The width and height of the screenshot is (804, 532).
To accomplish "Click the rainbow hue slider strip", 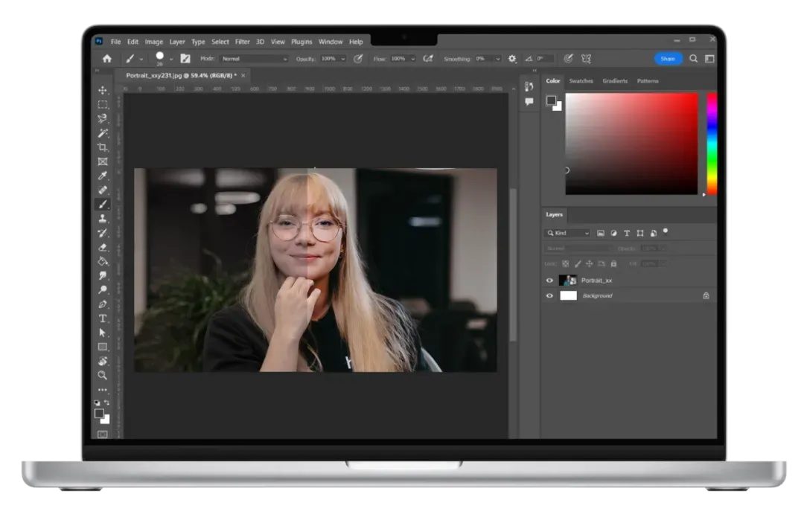I will (x=712, y=144).
